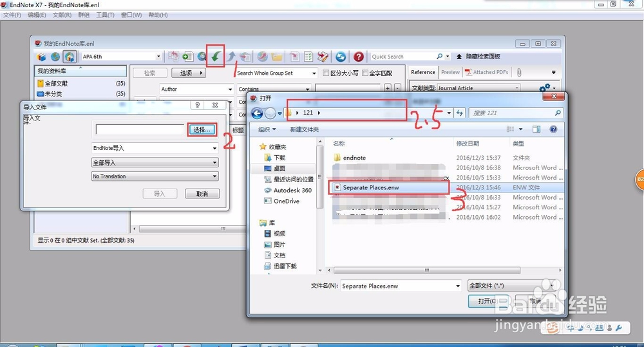The width and height of the screenshot is (644, 347).
Task: Click horizontal scrollbar in file list
Action: pyautogui.click(x=427, y=270)
